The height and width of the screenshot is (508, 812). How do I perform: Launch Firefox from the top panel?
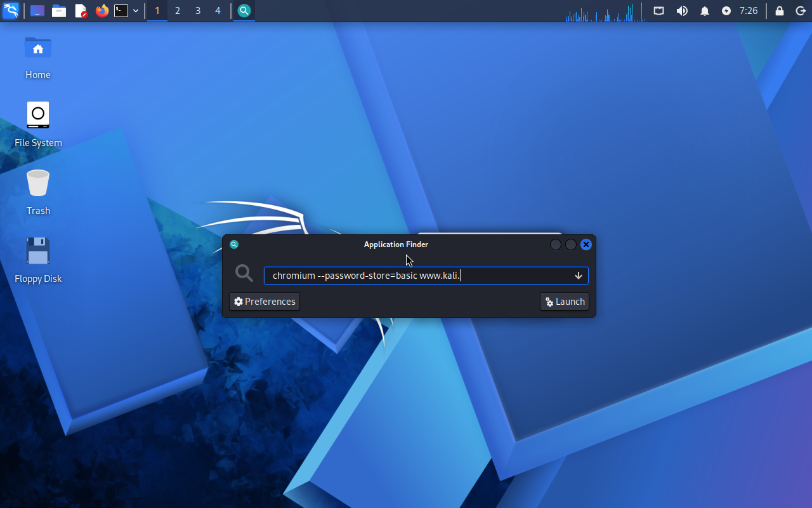101,11
